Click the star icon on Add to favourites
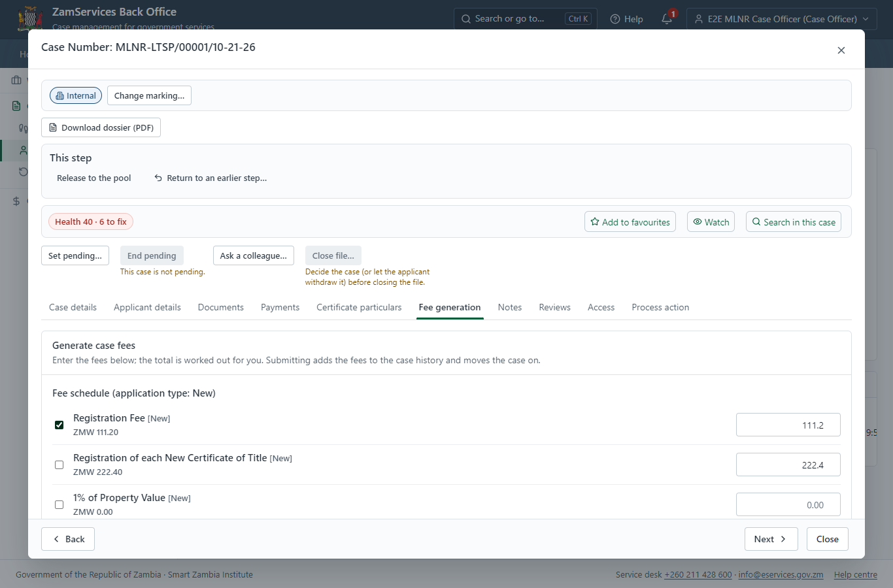The width and height of the screenshot is (893, 588). point(595,221)
